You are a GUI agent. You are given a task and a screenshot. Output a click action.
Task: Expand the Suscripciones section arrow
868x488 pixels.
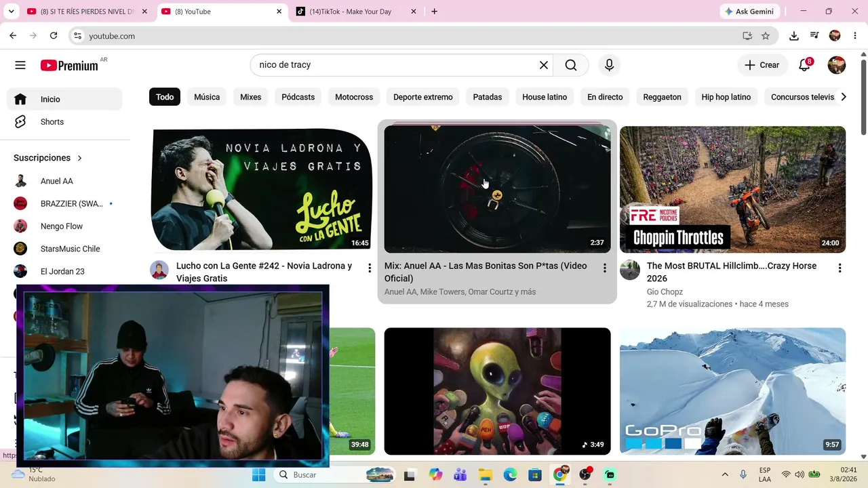[79, 158]
